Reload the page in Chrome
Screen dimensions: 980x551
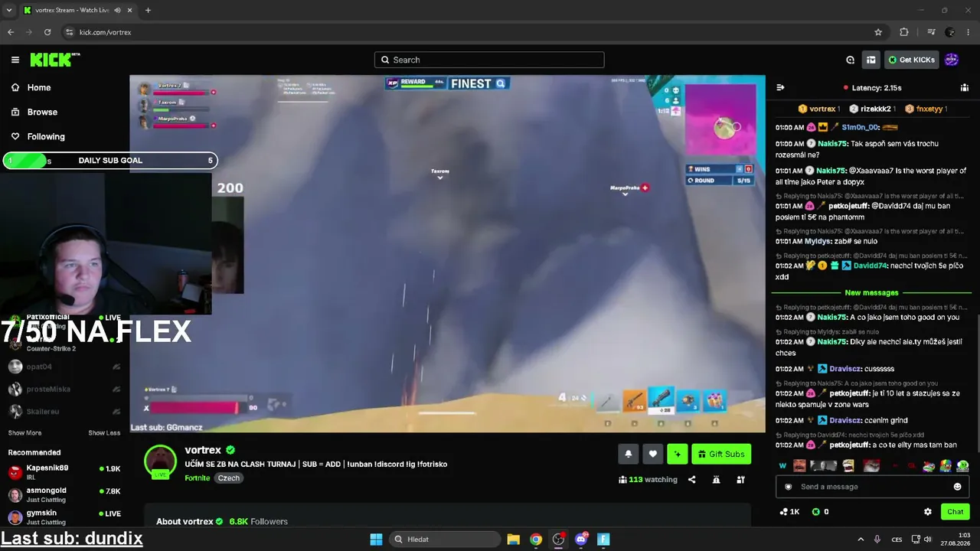(47, 32)
